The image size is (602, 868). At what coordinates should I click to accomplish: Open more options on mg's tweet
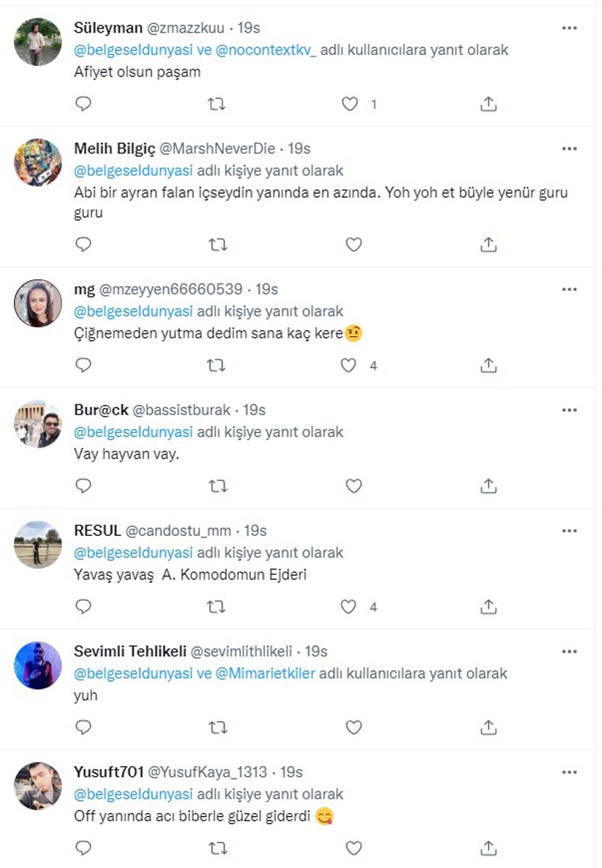click(569, 288)
